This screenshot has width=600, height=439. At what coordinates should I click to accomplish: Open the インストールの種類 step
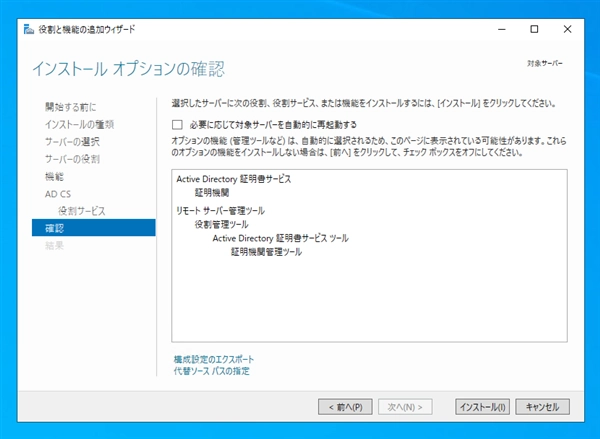[x=80, y=124]
